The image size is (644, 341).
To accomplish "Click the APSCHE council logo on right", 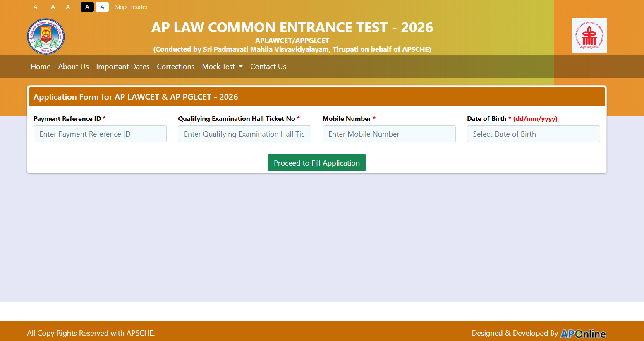I will tap(589, 36).
